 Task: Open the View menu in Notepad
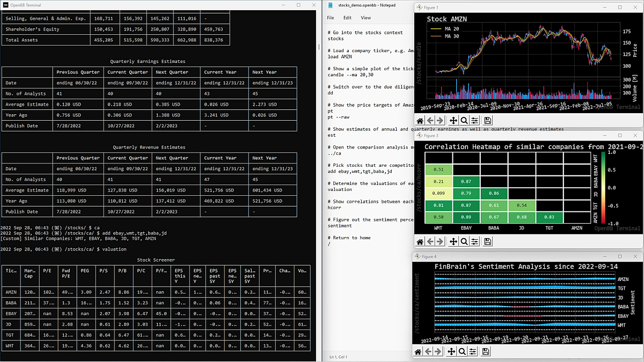(365, 18)
